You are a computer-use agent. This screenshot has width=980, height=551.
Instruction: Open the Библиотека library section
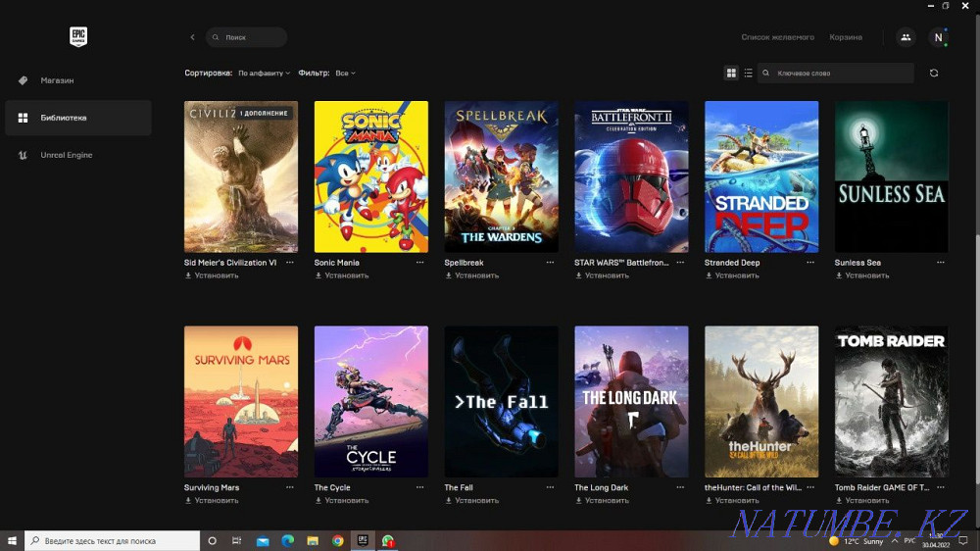[x=63, y=118]
